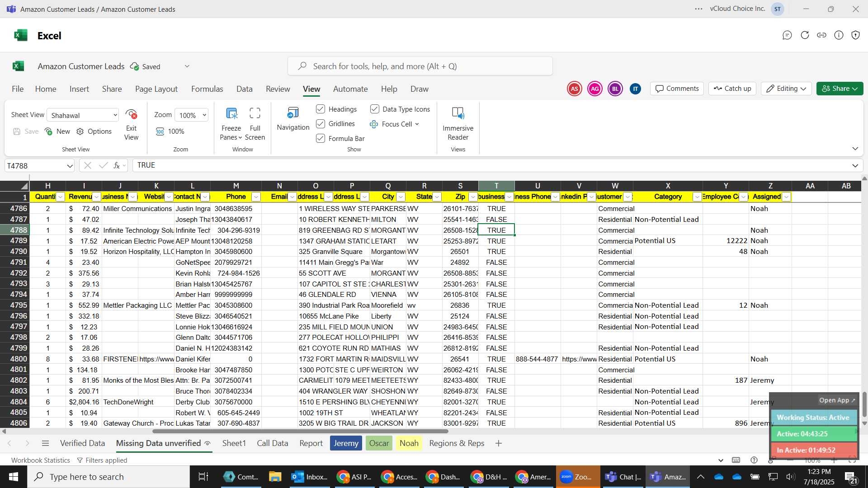The width and height of the screenshot is (868, 488).
Task: Open Windows Start menu
Action: [x=14, y=477]
